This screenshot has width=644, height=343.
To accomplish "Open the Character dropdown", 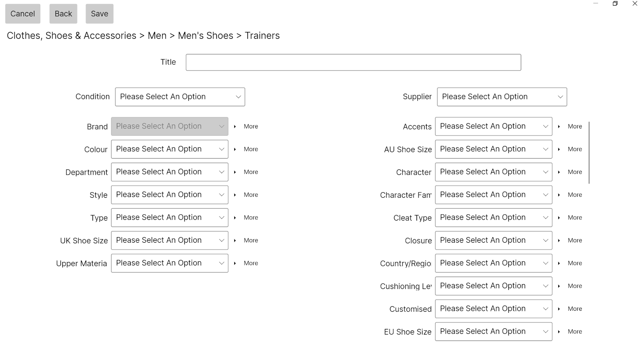I will tap(493, 172).
